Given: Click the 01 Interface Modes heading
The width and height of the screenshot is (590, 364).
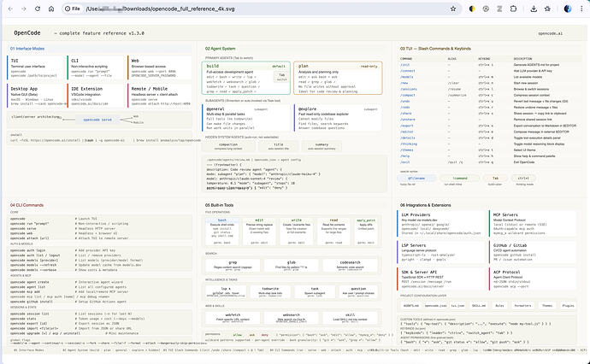Looking at the screenshot, I should coord(27,49).
